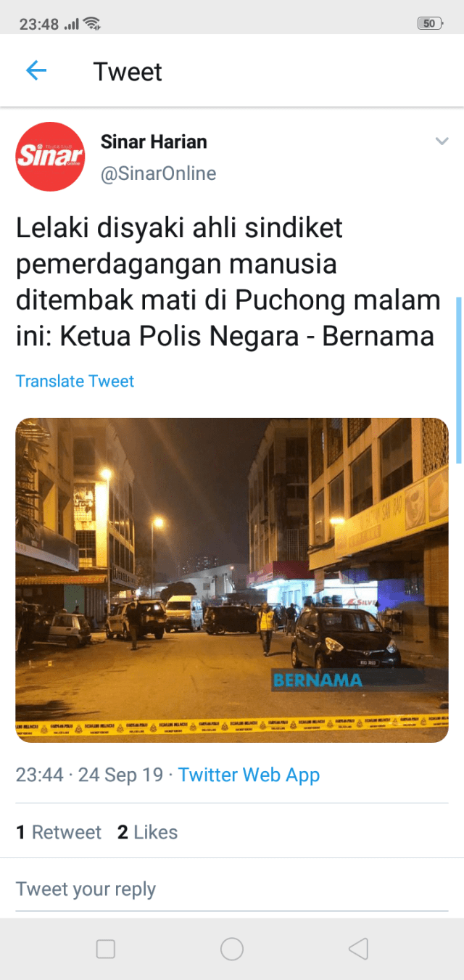
Task: Expand tweet options chevron
Action: click(442, 141)
